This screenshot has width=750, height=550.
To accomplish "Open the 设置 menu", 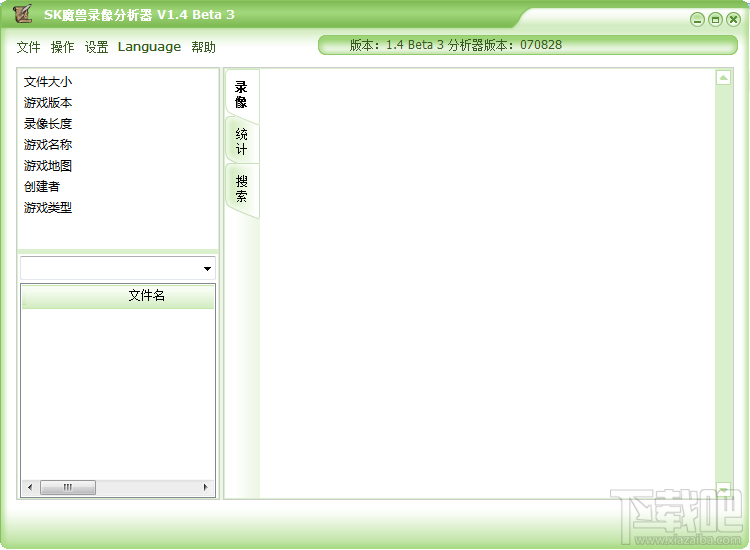I will click(x=97, y=47).
